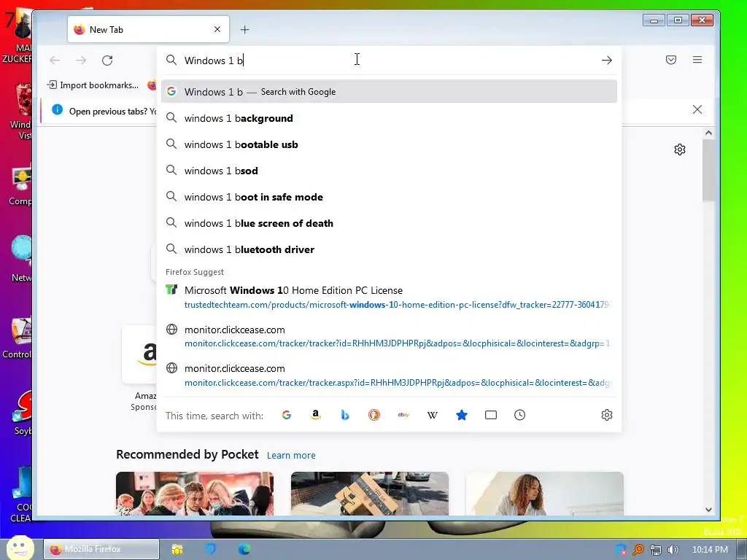Click the forward navigation arrow

[x=81, y=61]
